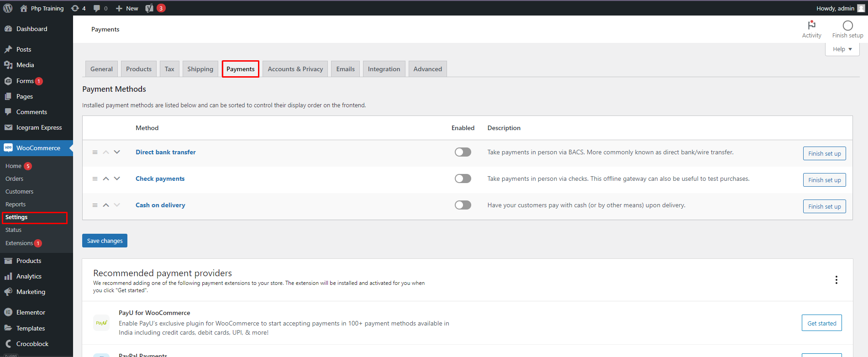This screenshot has height=357, width=868.
Task: Expand the Help dropdown
Action: 842,49
